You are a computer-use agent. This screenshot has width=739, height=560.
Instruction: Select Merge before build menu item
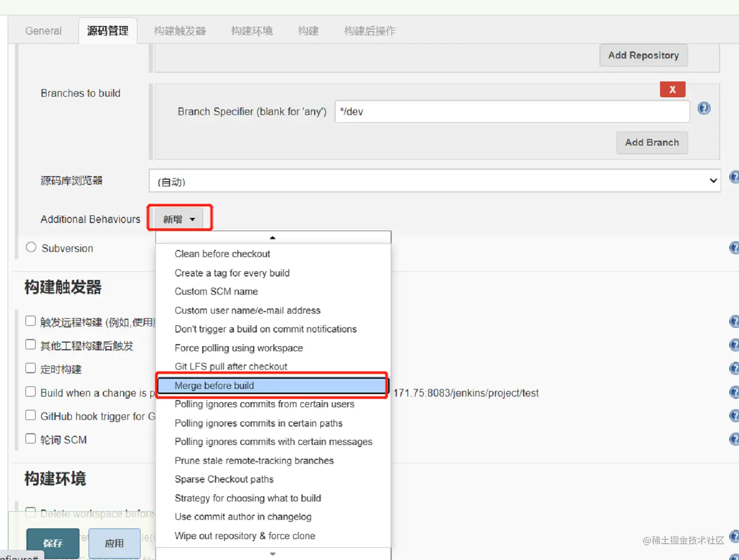point(272,385)
